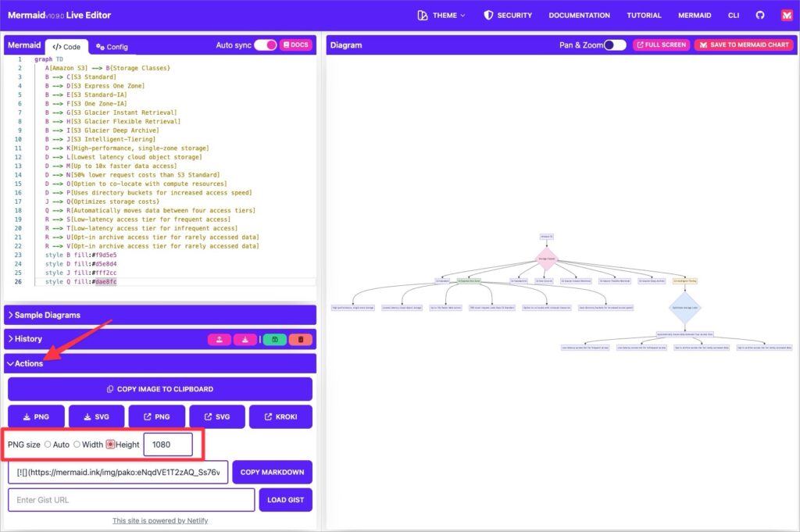Download diagram as PNG
800x532 pixels.
[36, 416]
